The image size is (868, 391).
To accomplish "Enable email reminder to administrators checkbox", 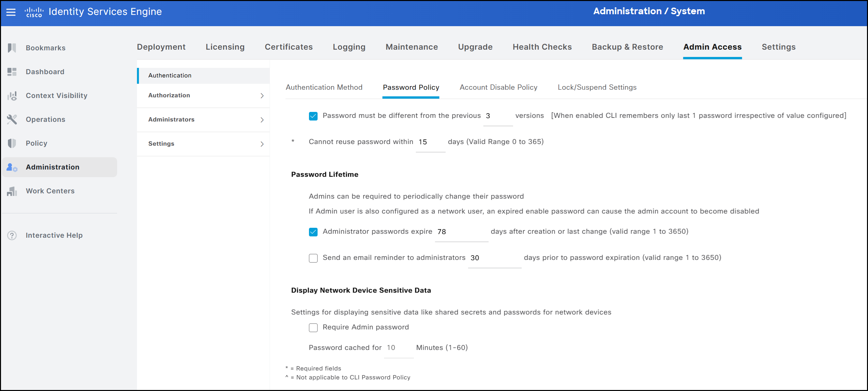I will pos(313,258).
